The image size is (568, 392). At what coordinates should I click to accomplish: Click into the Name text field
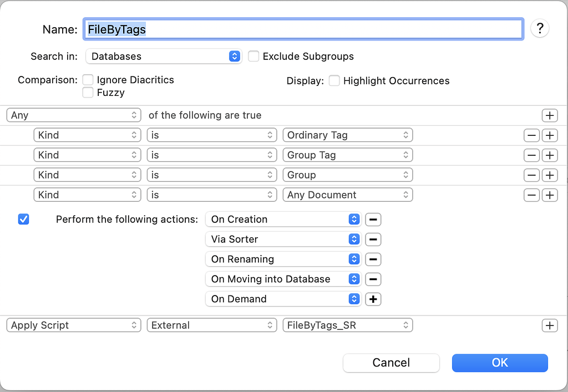pyautogui.click(x=303, y=29)
